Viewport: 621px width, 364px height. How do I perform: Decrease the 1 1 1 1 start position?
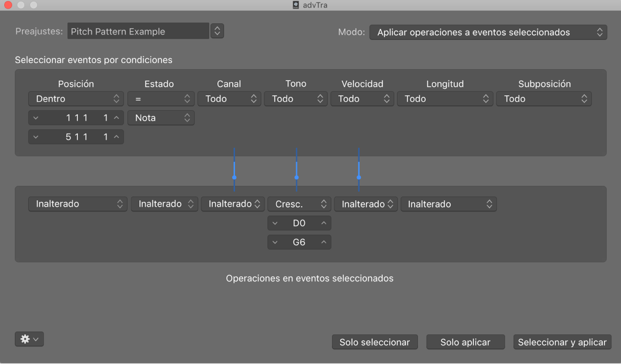coord(36,118)
